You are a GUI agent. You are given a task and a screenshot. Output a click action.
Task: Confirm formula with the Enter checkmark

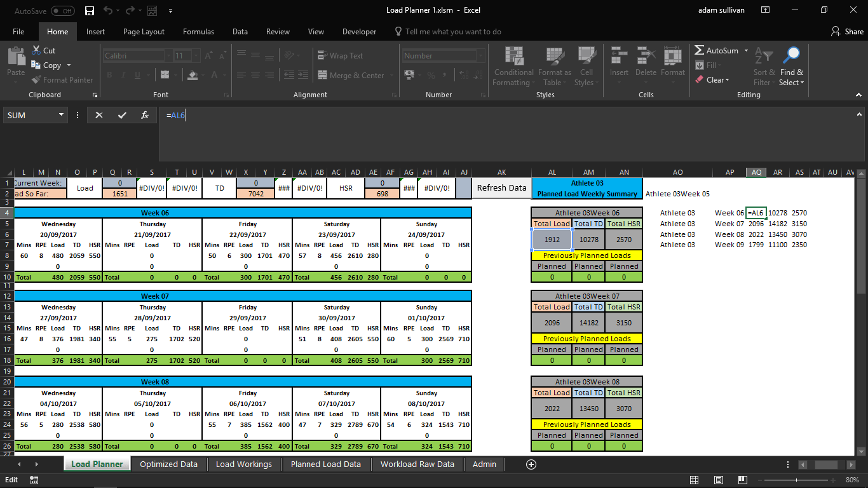122,115
